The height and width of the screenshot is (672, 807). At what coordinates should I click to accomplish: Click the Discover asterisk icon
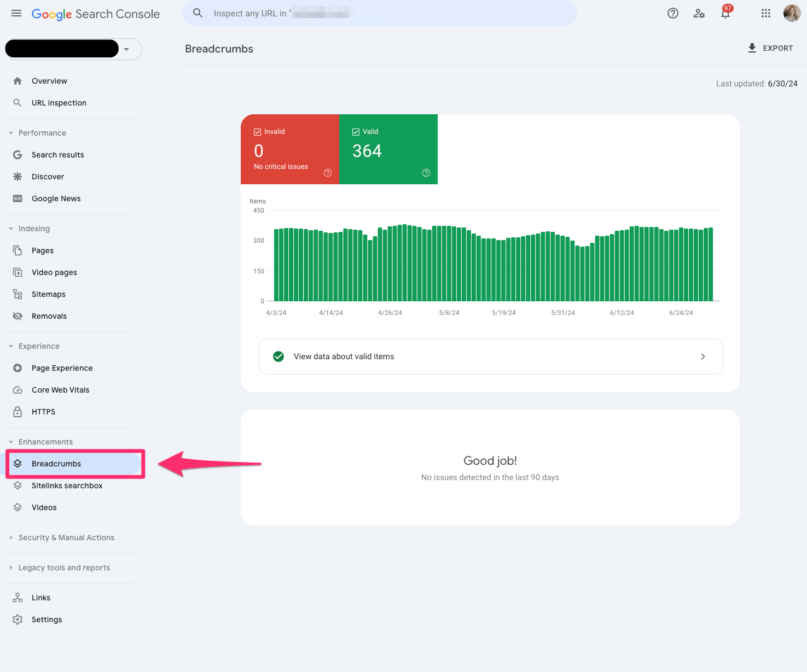tap(18, 177)
